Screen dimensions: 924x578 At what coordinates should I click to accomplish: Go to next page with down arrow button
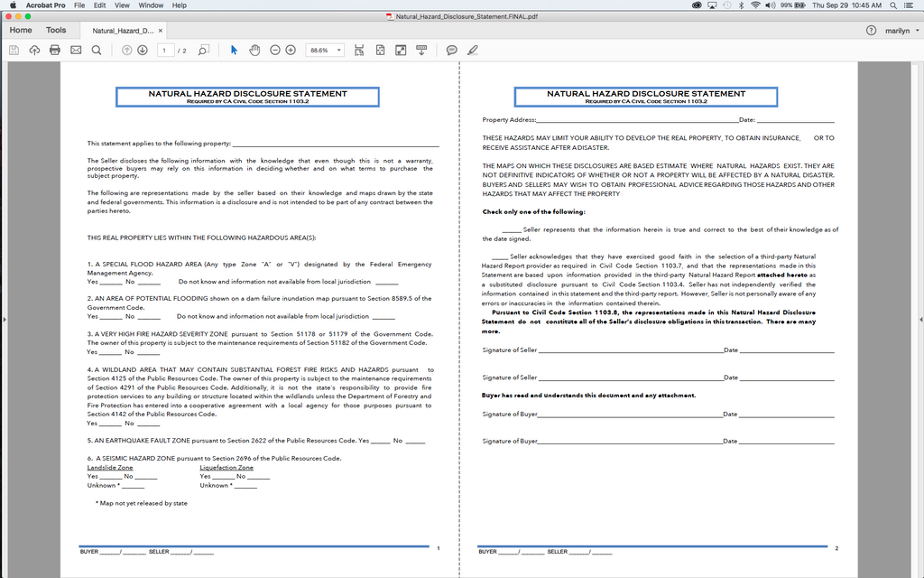(x=142, y=50)
